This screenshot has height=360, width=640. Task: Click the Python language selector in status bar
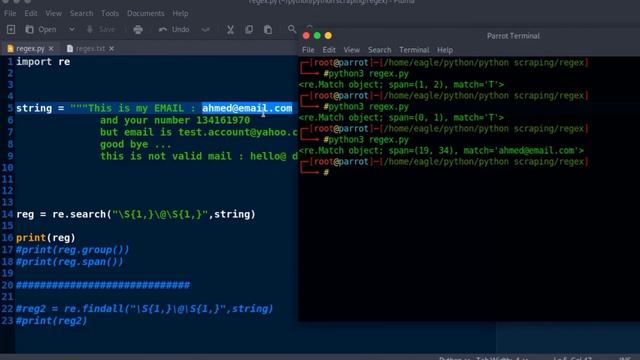coord(454,358)
